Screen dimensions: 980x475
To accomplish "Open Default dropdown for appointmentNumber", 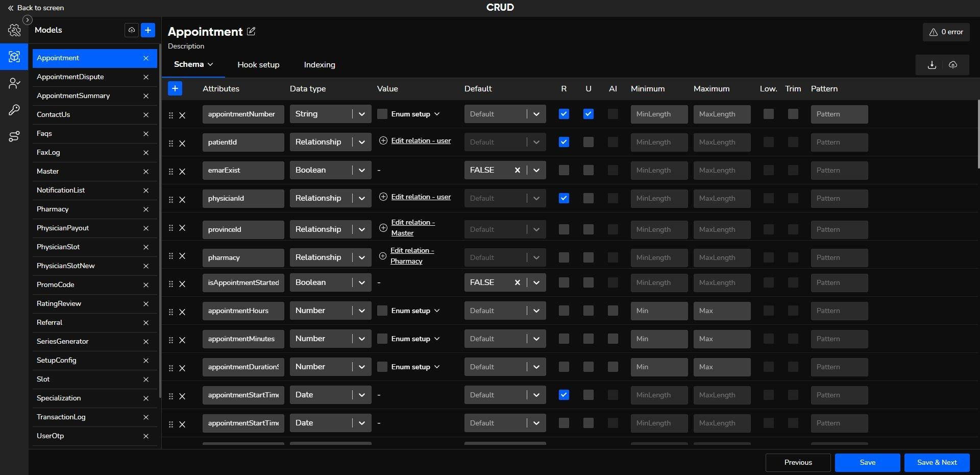I will 505,114.
